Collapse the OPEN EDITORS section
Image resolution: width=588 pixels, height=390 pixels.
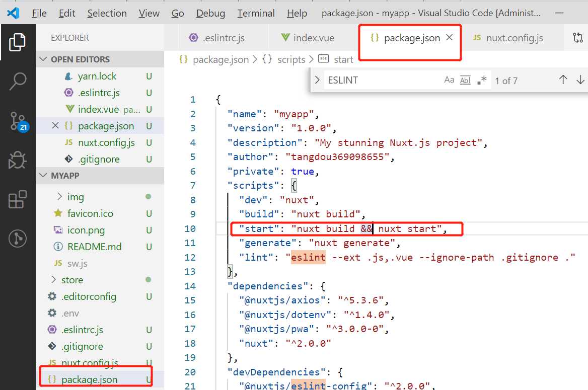pos(43,59)
